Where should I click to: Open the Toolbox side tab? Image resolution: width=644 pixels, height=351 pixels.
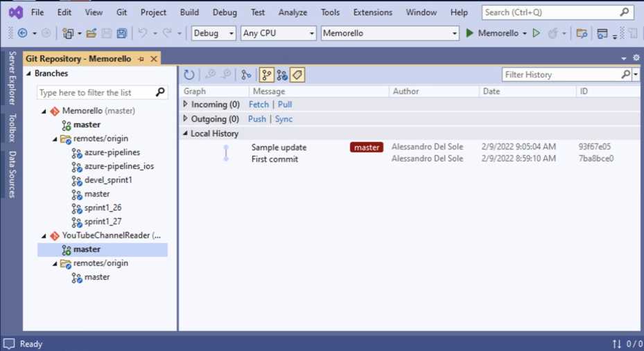coord(12,128)
